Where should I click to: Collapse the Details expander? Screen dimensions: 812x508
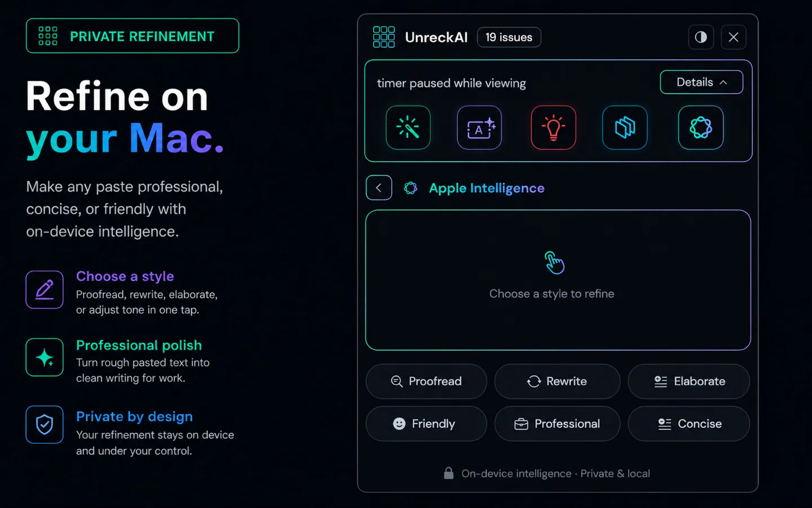click(x=701, y=82)
